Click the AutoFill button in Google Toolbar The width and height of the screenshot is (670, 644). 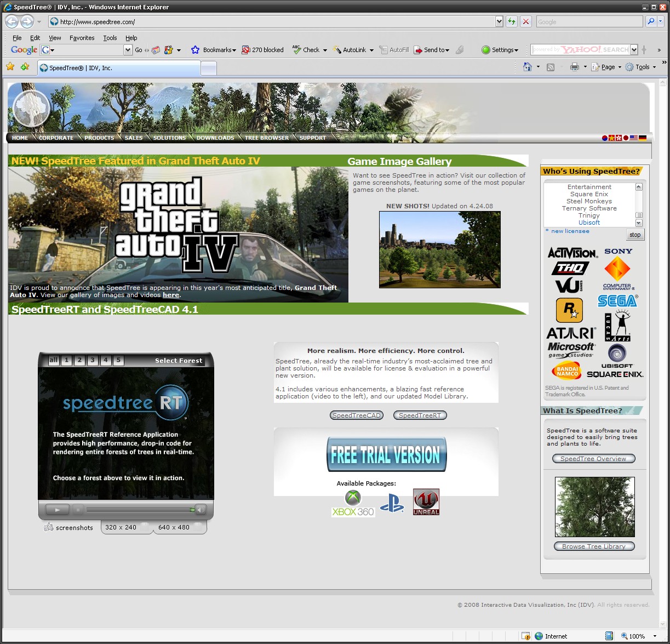[394, 50]
